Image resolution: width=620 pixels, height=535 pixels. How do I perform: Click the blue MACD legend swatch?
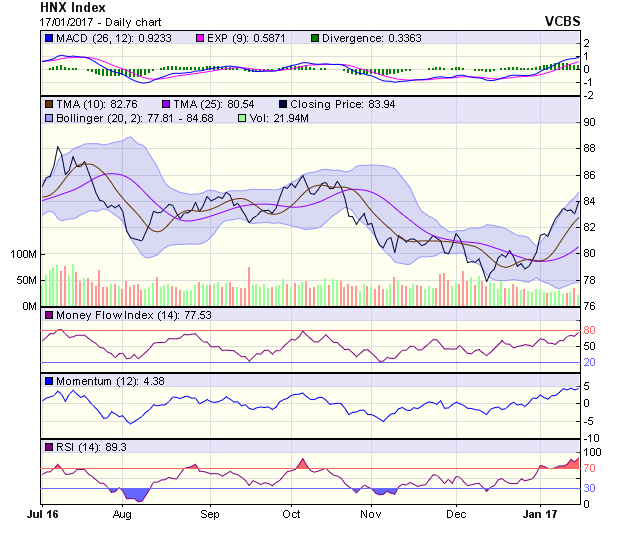[49, 38]
